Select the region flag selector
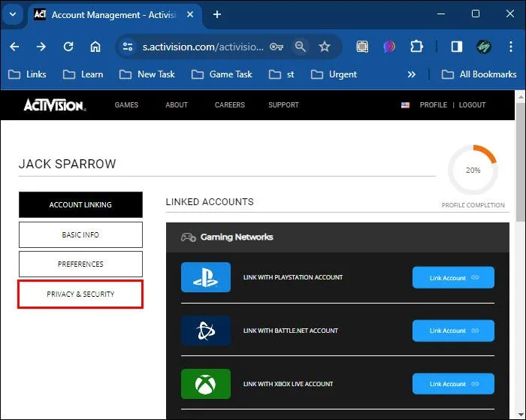Screen dimensions: 526x420 click(405, 105)
